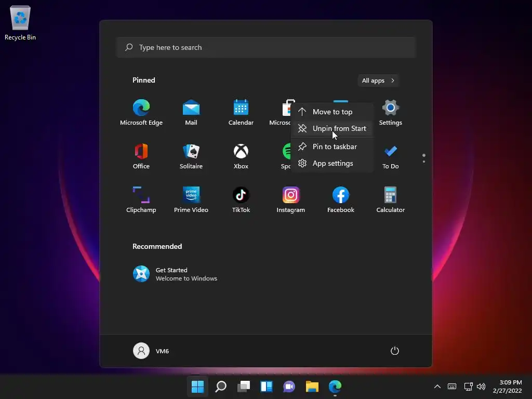Open App settings from context menu

(x=332, y=163)
